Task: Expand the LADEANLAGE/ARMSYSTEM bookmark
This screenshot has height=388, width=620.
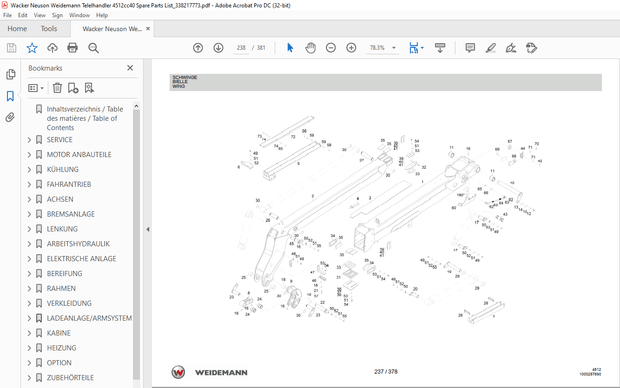Action: tap(29, 318)
